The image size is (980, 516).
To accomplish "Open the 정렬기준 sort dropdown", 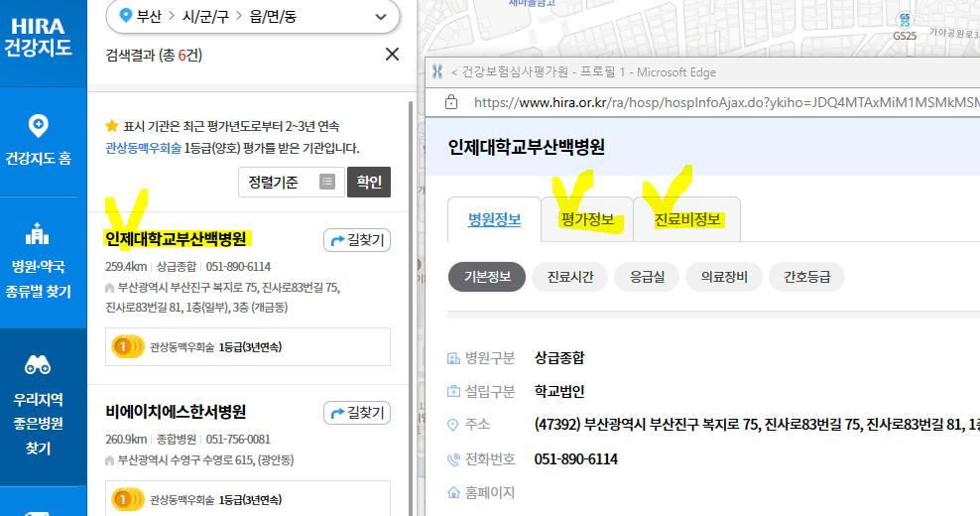I will point(292,182).
